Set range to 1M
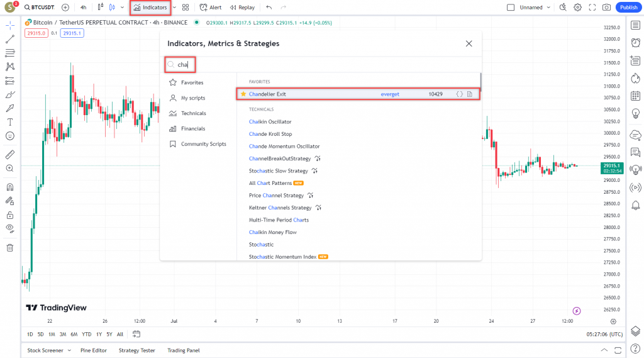The height and width of the screenshot is (358, 644). point(52,335)
